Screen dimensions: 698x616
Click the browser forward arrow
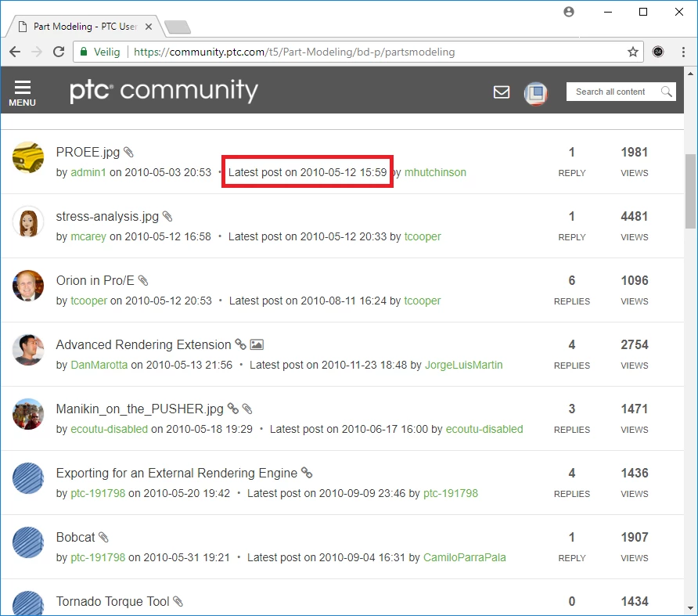point(37,52)
